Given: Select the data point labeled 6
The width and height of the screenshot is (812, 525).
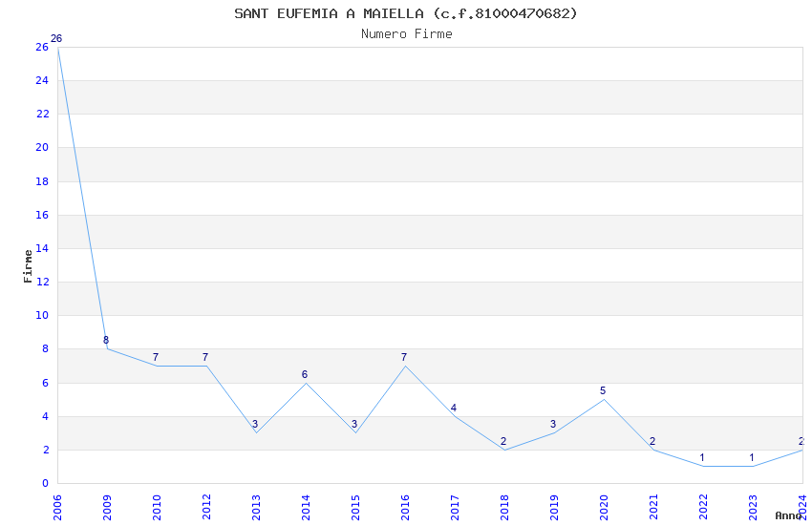Looking at the screenshot, I should [x=305, y=374].
